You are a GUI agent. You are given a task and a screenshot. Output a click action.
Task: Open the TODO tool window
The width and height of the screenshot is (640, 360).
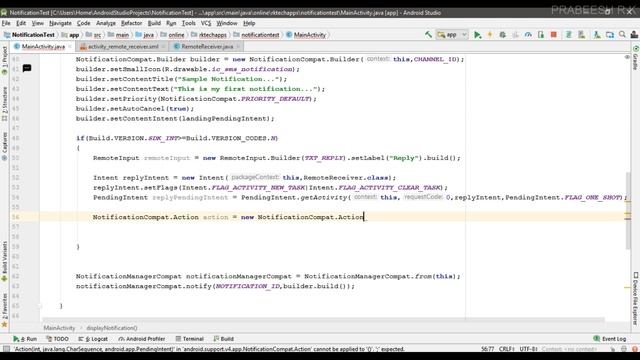(57, 339)
